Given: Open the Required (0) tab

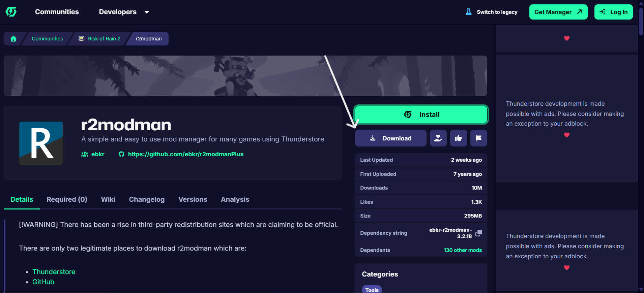Looking at the screenshot, I should (x=67, y=199).
